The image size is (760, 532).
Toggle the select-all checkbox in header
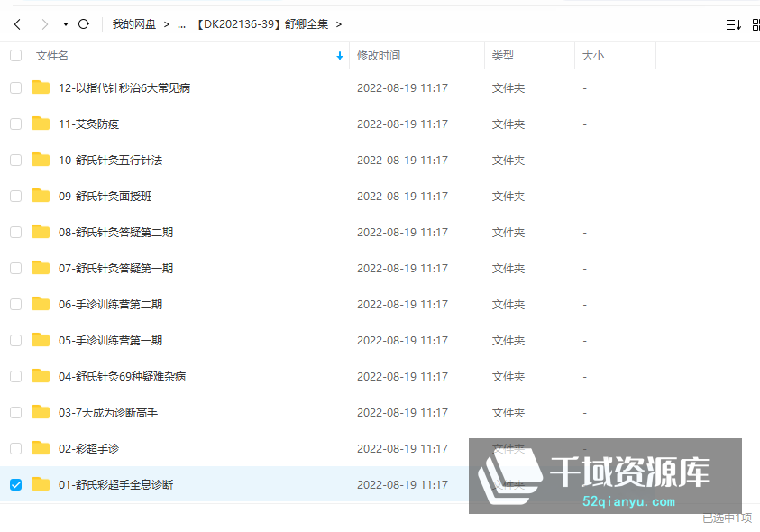16,56
